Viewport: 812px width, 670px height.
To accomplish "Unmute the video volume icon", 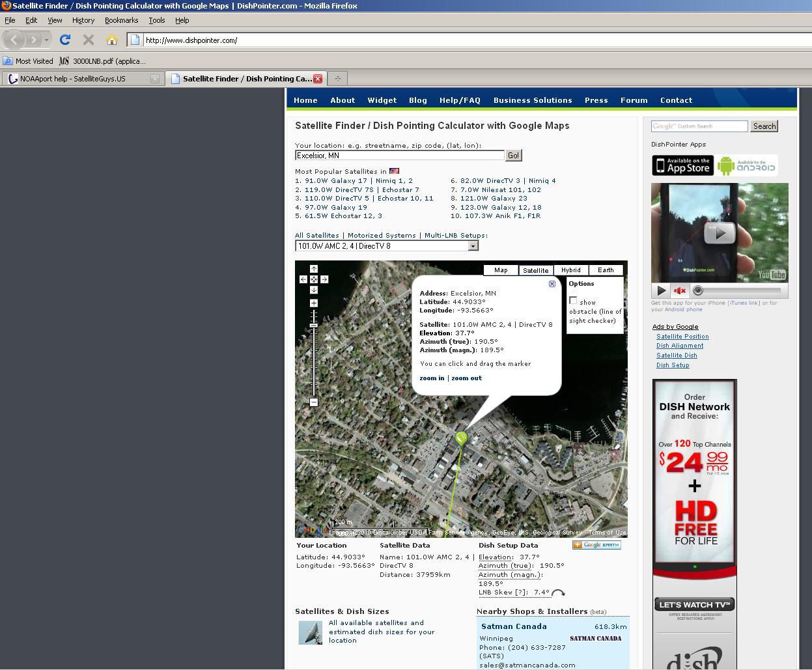I will (x=680, y=291).
